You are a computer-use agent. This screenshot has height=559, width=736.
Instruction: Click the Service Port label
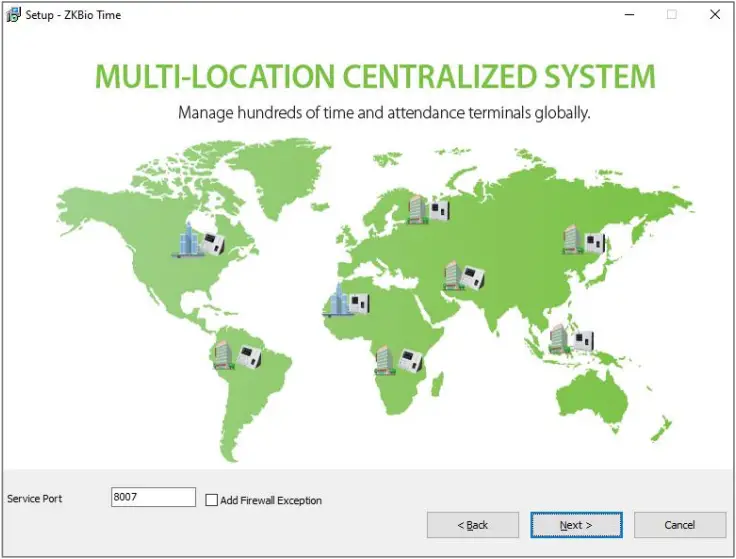35,499
